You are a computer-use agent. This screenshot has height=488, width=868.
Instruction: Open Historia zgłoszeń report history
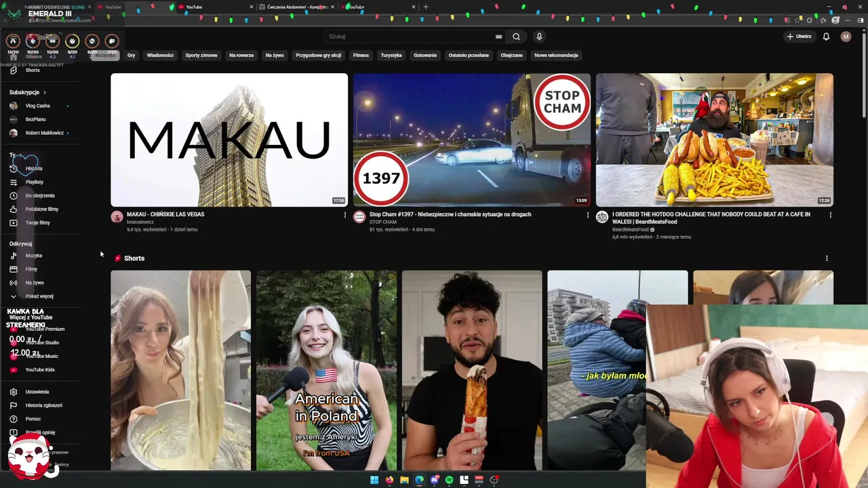point(43,405)
